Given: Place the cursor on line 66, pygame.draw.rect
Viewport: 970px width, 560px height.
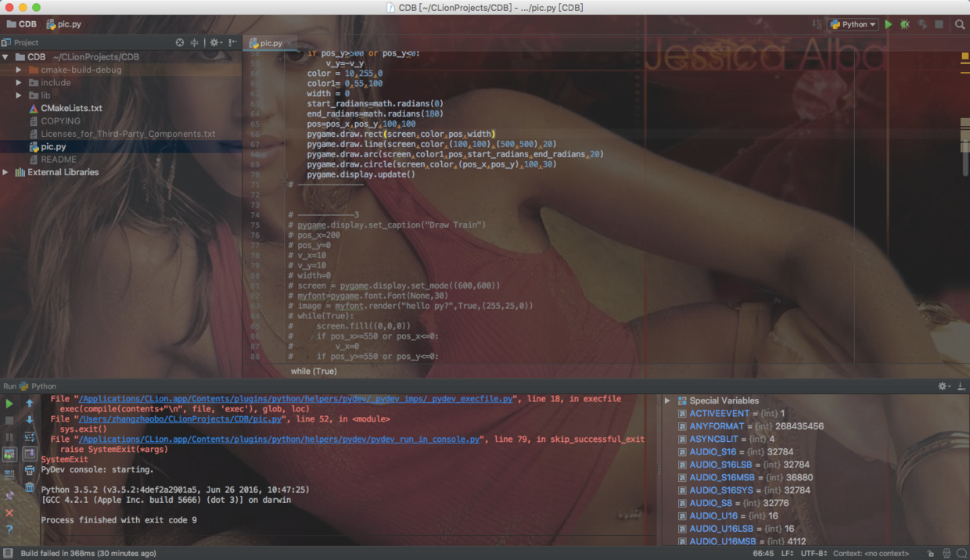Looking at the screenshot, I should pyautogui.click(x=401, y=134).
